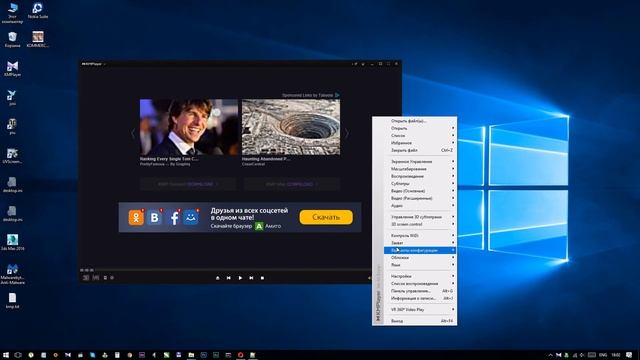
Task: Open the 'Контроль WiDi' submenu
Action: tap(420, 236)
